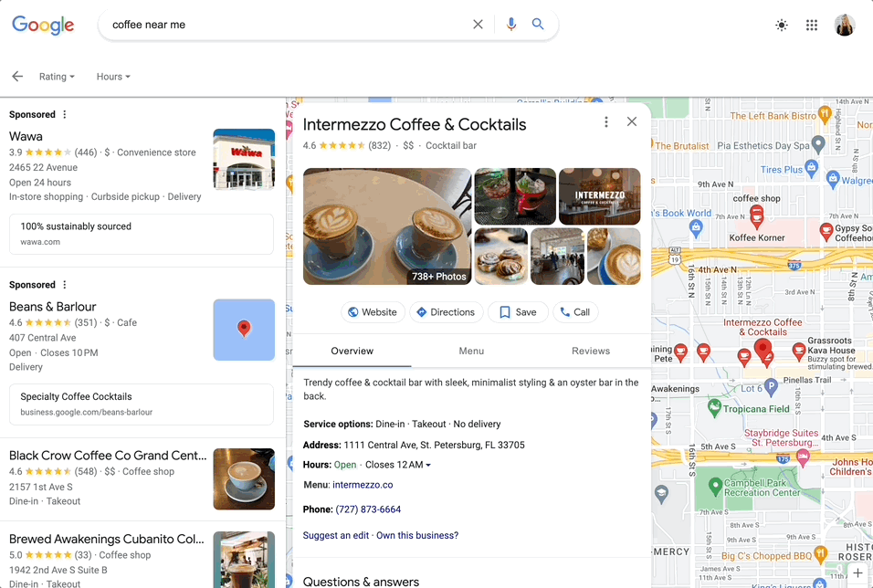The image size is (873, 588).
Task: Click the magnifier search icon
Action: pos(538,24)
